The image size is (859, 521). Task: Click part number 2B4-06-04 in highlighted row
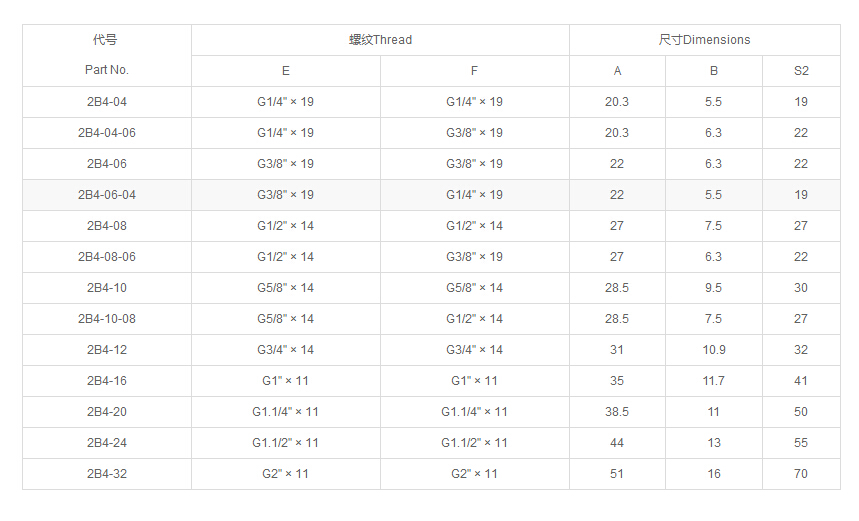click(106, 195)
